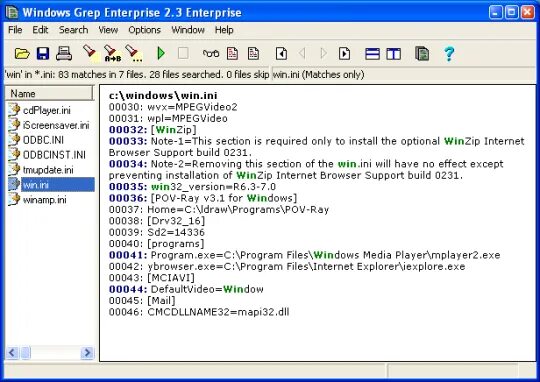This screenshot has height=382, width=540.
Task: Click the Name column header
Action: point(49,93)
